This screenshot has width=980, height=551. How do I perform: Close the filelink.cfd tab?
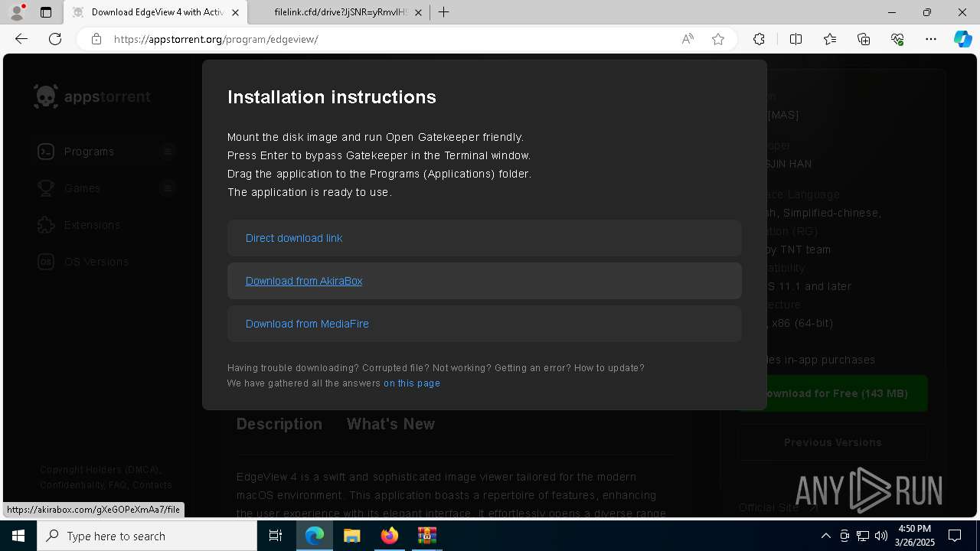click(x=419, y=12)
